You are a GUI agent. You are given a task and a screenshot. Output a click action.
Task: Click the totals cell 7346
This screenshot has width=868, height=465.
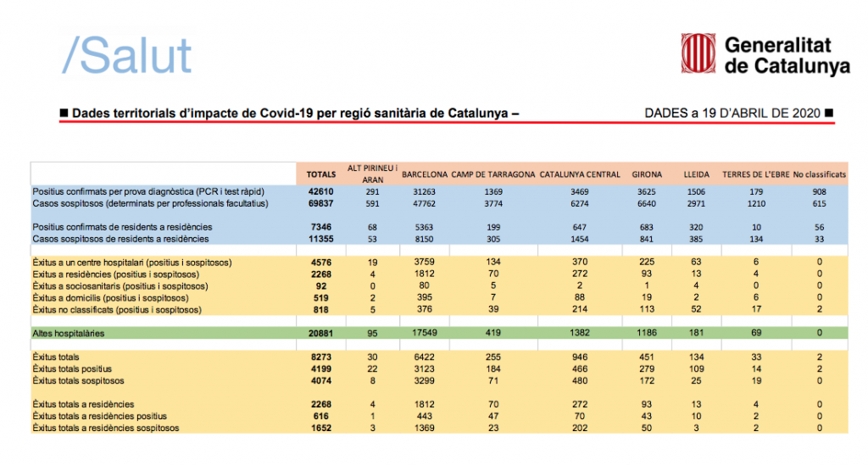click(x=321, y=227)
